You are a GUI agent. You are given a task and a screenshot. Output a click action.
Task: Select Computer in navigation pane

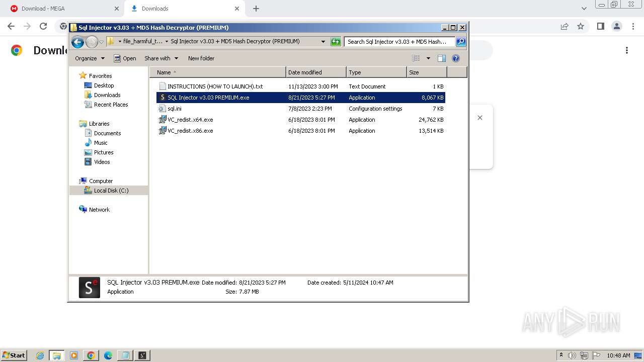coord(101,181)
